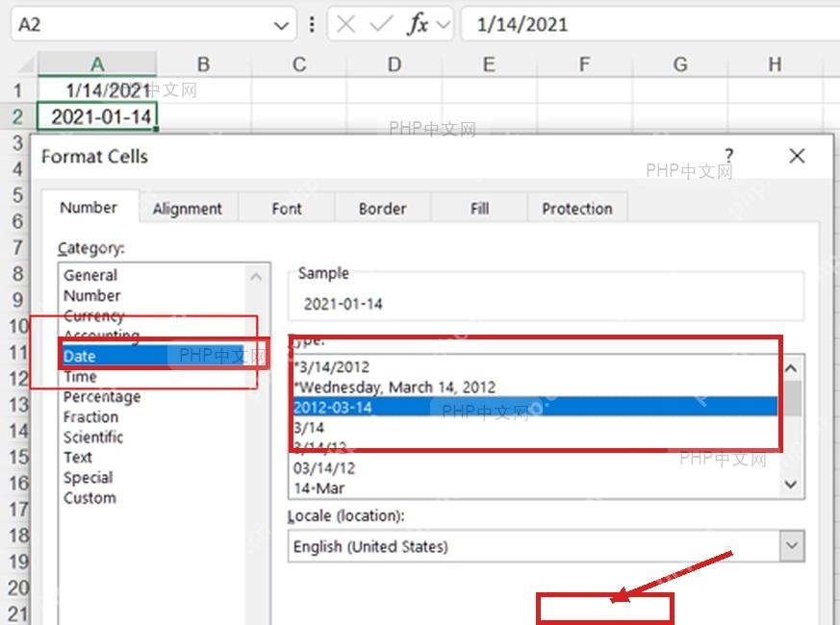Select column A header
This screenshot has height=625, width=840.
click(x=97, y=64)
